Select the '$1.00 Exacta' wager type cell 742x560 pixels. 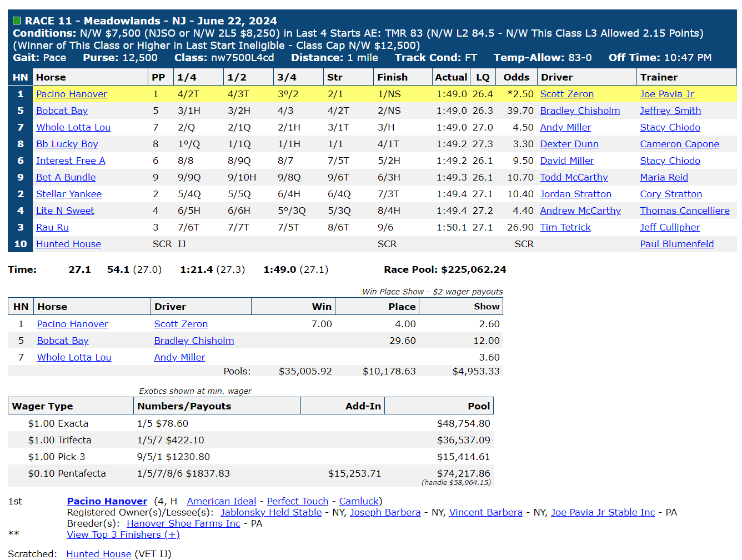[x=58, y=423]
